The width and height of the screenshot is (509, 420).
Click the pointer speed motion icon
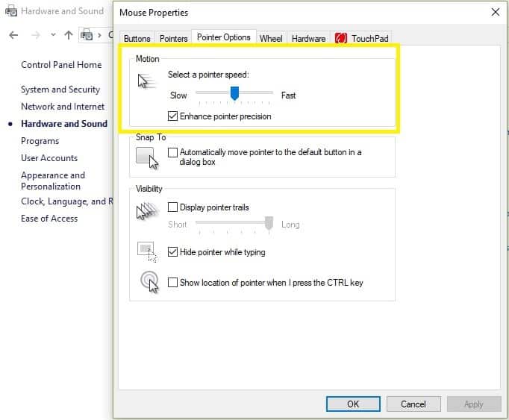click(147, 81)
